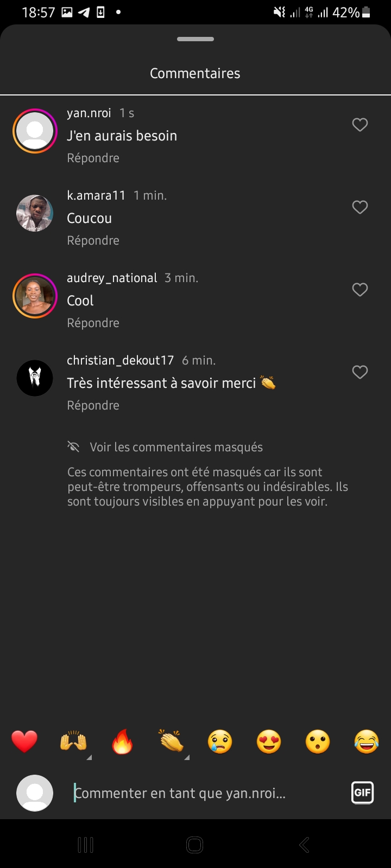Tap the sheet drag handle
This screenshot has height=868, width=391.
tap(195, 39)
